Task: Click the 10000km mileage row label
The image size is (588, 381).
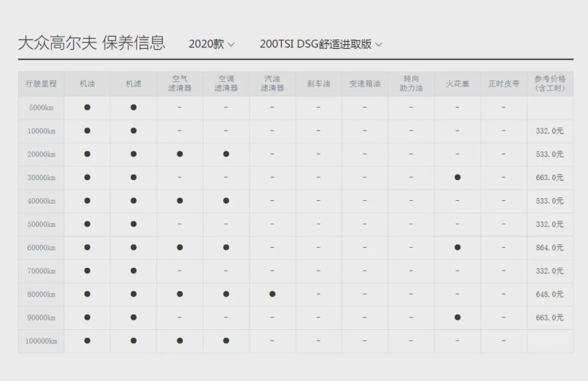Action: point(41,131)
